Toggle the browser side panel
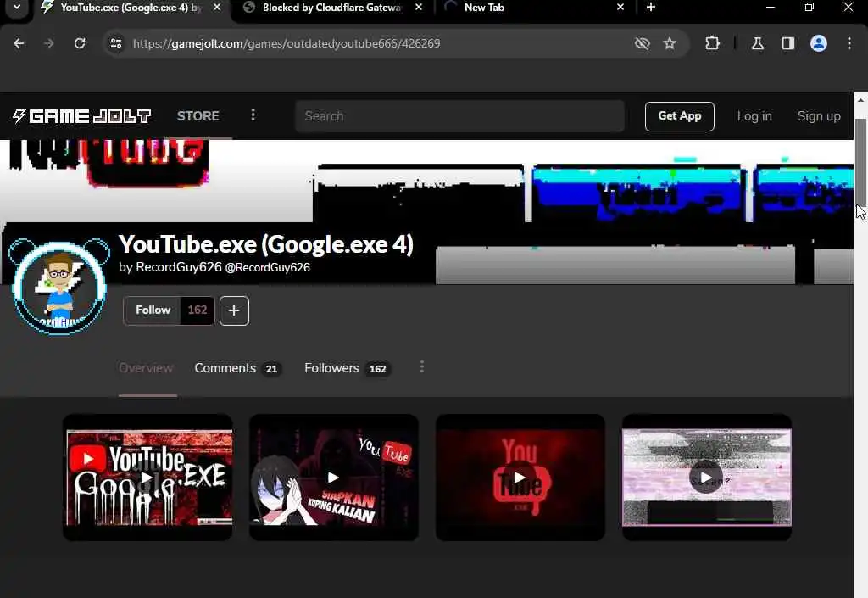This screenshot has height=598, width=868. point(788,43)
